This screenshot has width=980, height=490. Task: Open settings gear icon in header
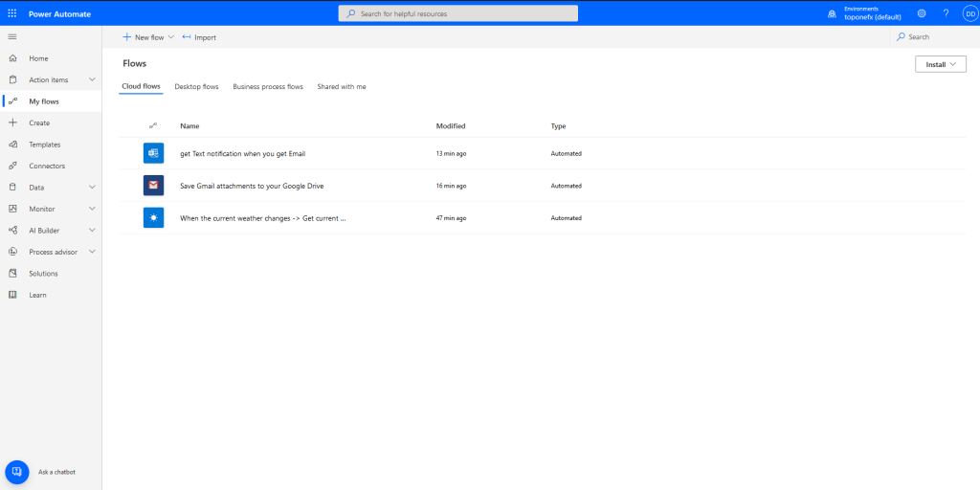click(922, 13)
